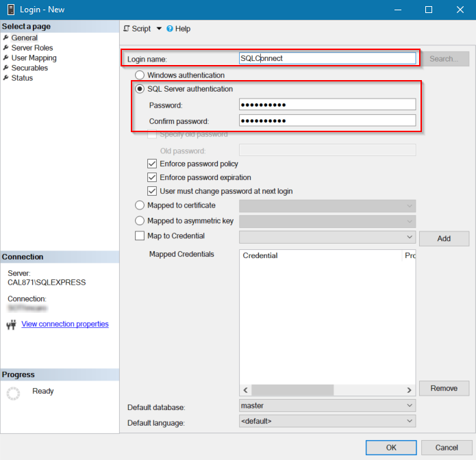Click the Credential column header
The height and width of the screenshot is (460, 476).
point(321,255)
